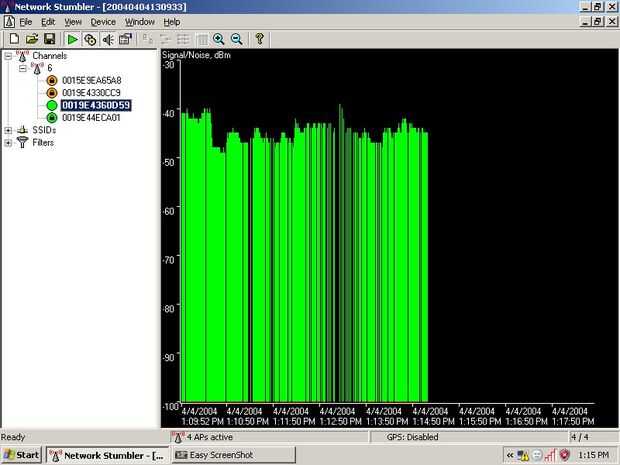Click the 'Ready' status bar text
Viewport: 620px width, 465px height.
click(x=13, y=437)
